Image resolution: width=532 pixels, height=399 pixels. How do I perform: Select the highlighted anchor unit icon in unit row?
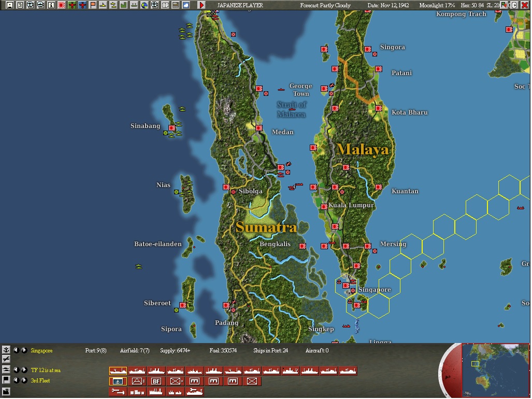[118, 381]
